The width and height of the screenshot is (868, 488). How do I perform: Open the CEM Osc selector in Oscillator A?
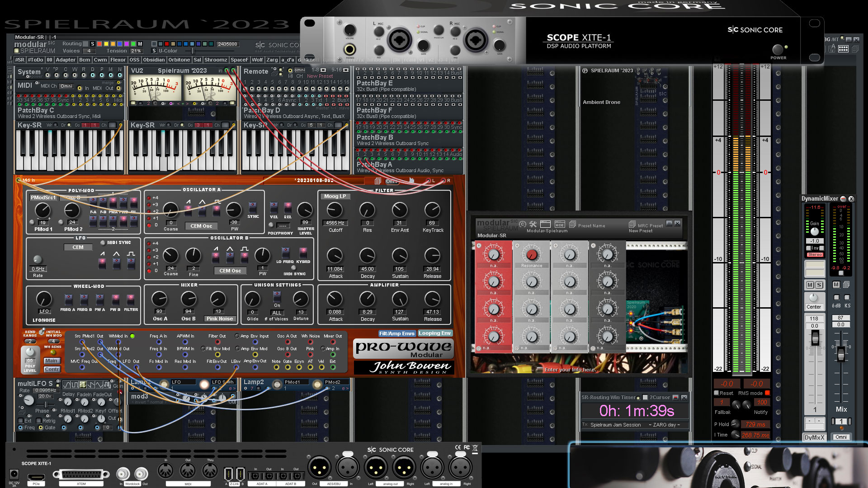point(201,226)
